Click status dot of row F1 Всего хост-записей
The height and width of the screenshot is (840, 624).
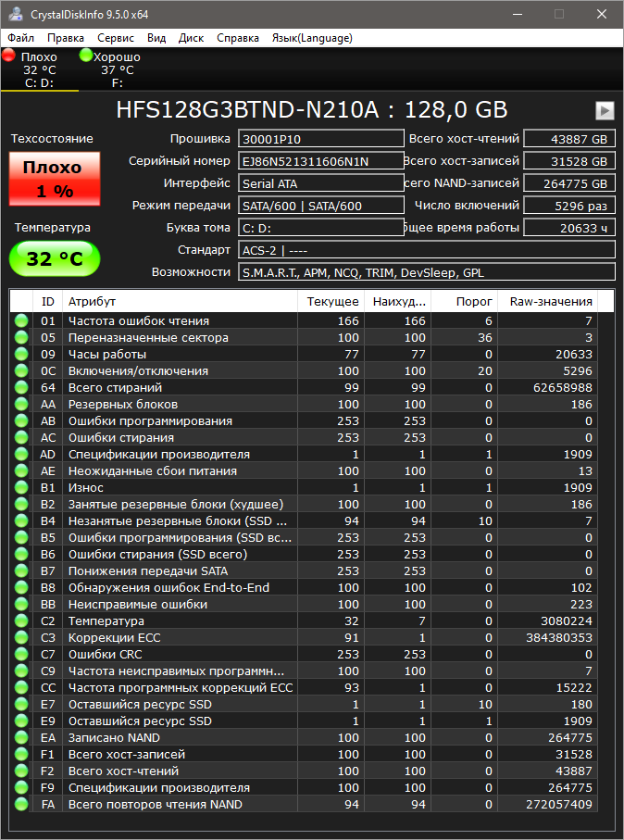pos(21,754)
